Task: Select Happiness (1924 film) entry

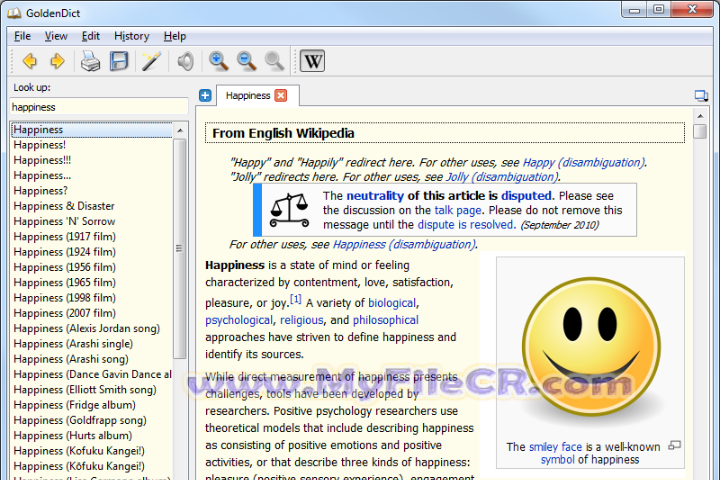Action: (92, 252)
